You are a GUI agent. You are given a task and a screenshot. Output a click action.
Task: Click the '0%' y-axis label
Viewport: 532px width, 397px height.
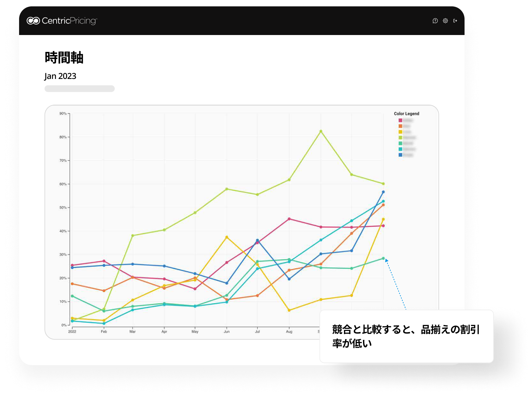tap(64, 325)
